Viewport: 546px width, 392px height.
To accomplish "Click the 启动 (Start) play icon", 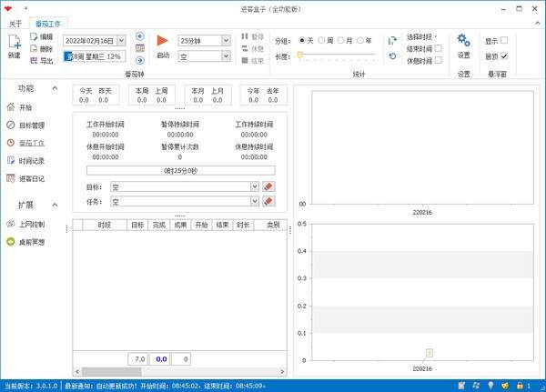I will (163, 41).
